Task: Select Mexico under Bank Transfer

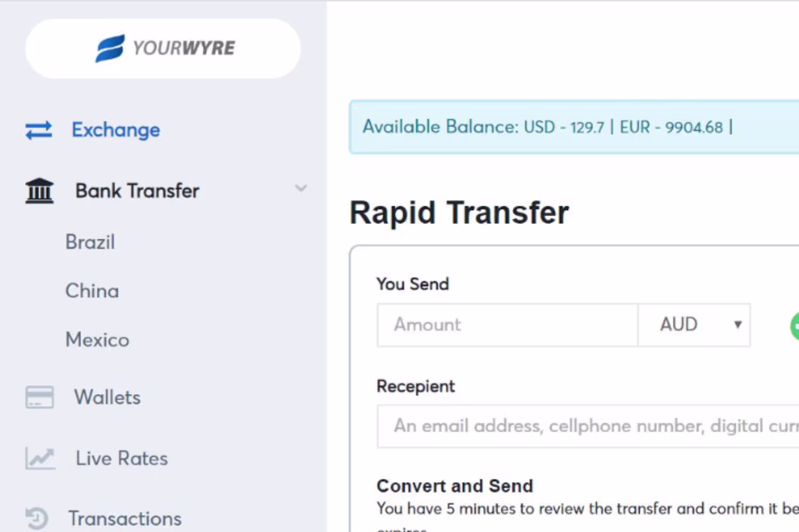Action: (x=97, y=340)
